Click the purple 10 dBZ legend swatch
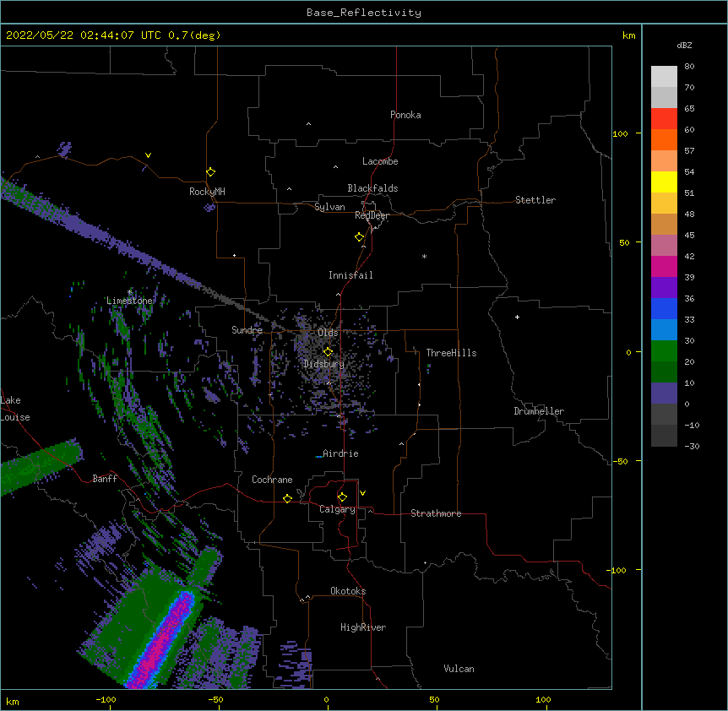728x711 pixels. 664,393
